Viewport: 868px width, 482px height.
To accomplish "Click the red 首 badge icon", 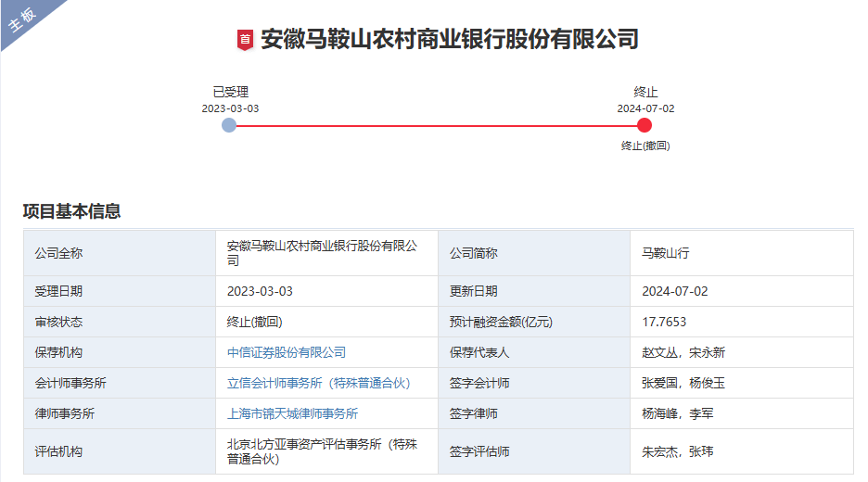I will click(245, 40).
